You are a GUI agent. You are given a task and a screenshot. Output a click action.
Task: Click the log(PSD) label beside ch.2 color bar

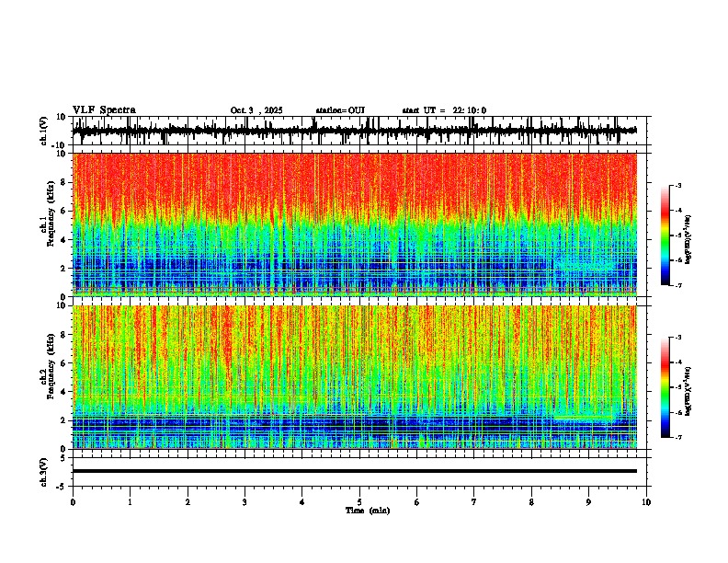point(688,392)
